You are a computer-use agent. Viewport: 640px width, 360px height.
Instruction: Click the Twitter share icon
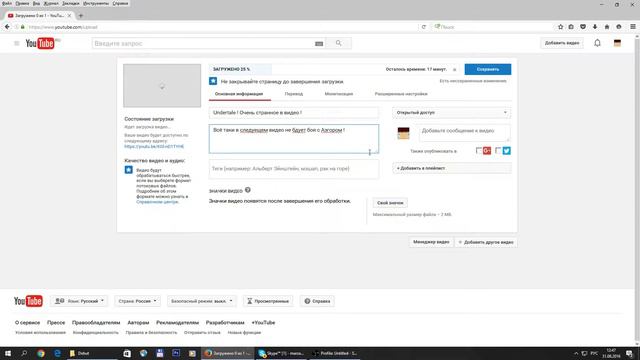[x=507, y=151]
